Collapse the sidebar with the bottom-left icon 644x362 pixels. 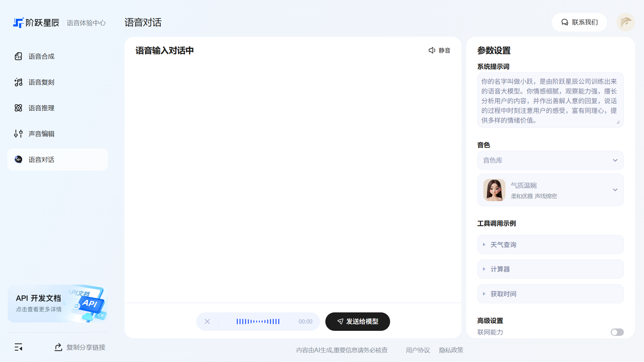pos(18,347)
